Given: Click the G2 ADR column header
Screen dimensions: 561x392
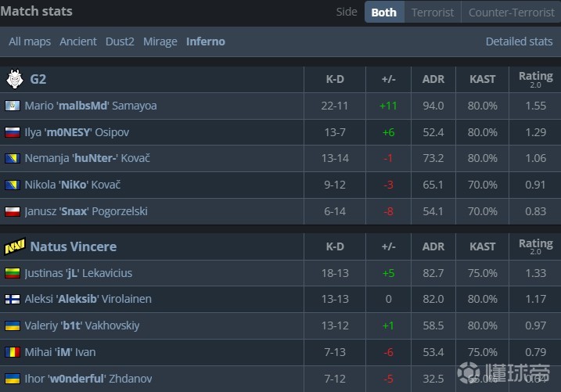Looking at the screenshot, I should point(433,79).
